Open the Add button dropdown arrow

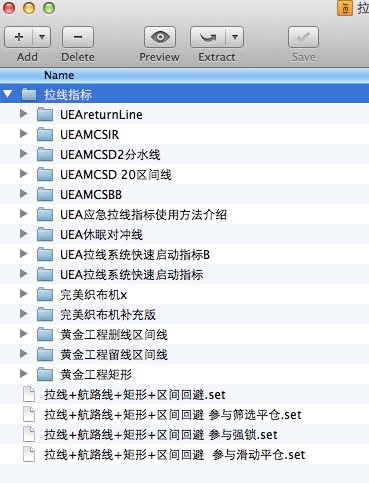coord(42,37)
